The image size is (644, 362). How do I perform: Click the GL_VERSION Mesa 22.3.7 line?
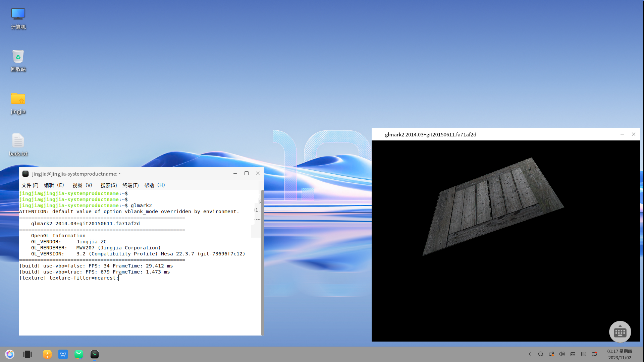pyautogui.click(x=138, y=254)
